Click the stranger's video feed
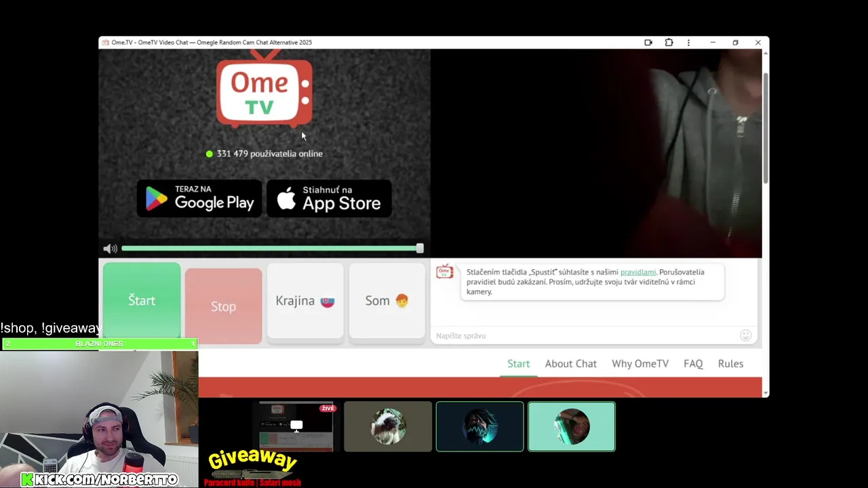 pos(596,153)
